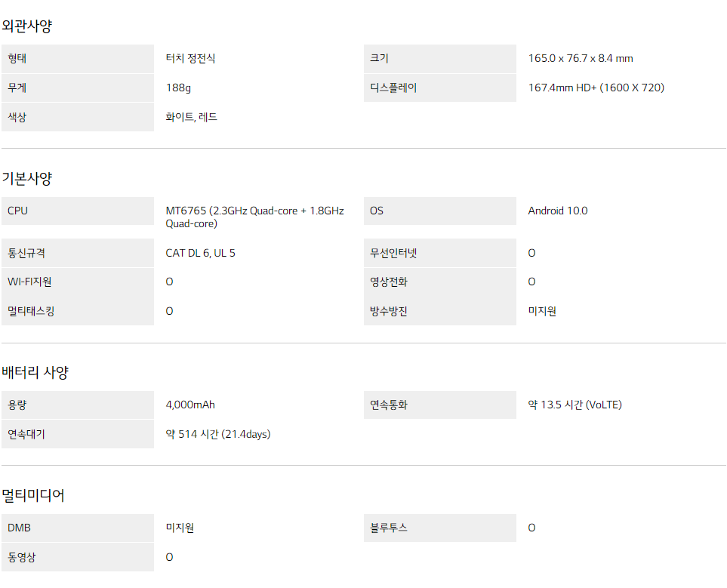The image size is (727, 588).
Task: Click the 터치 정전식 value
Action: [x=190, y=58]
